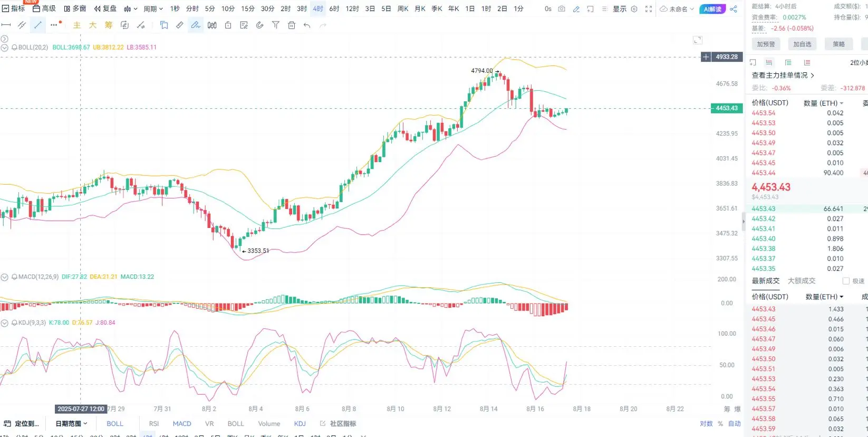Start 复盘 replay mode

coord(105,8)
